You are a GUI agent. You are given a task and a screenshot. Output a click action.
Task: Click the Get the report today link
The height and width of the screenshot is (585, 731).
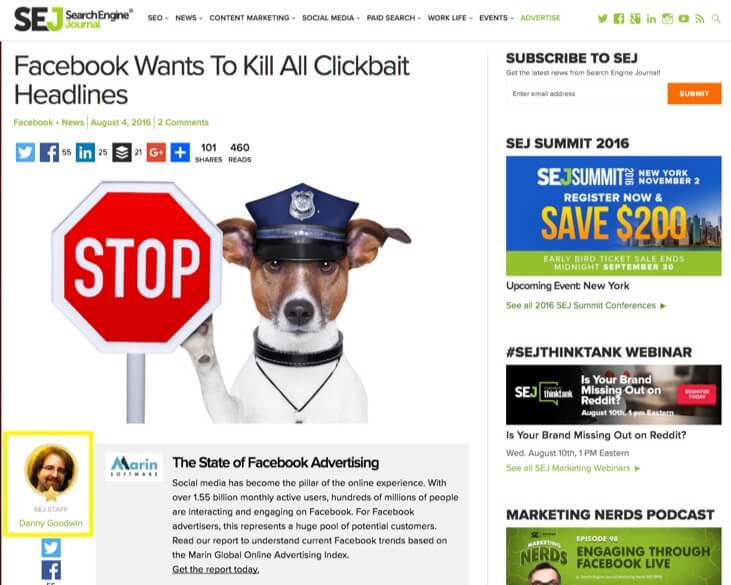tap(215, 569)
